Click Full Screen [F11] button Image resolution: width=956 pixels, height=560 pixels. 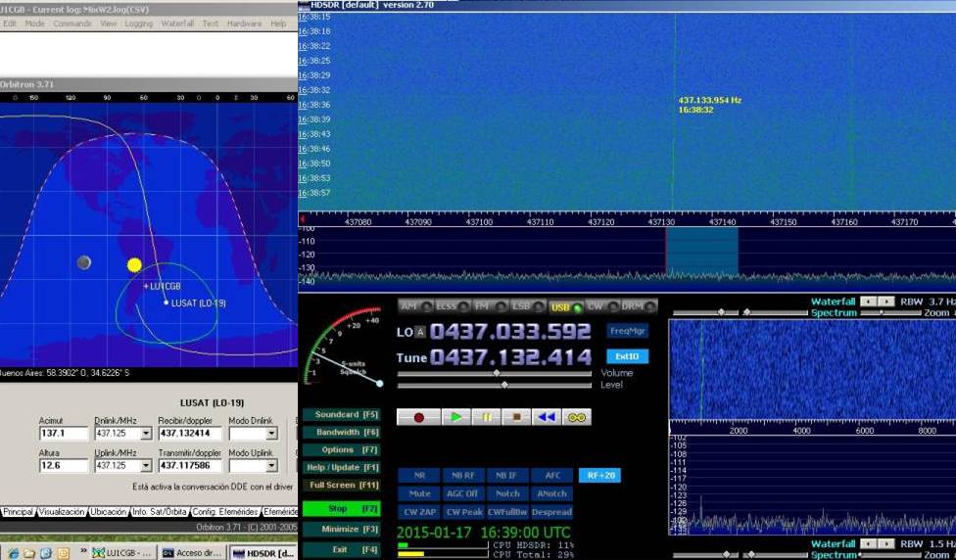pyautogui.click(x=342, y=485)
